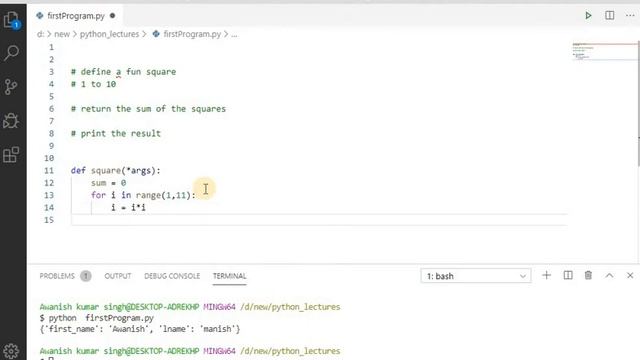The width and height of the screenshot is (640, 360).
Task: Switch to the OUTPUT tab
Action: [118, 276]
